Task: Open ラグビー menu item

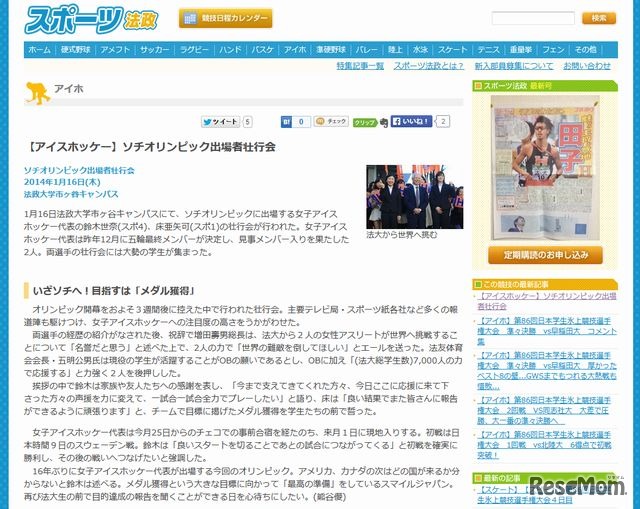Action: [x=194, y=50]
